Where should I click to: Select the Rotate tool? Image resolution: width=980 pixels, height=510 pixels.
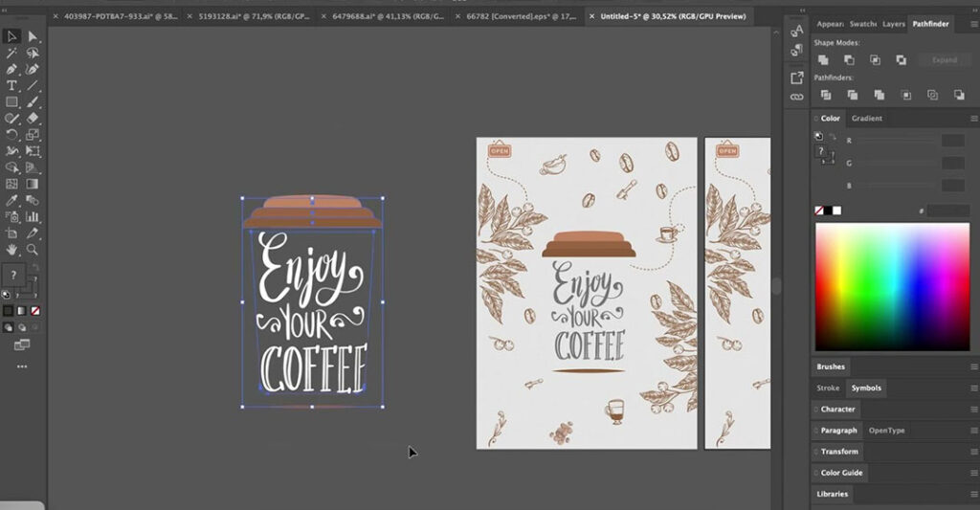click(x=11, y=134)
